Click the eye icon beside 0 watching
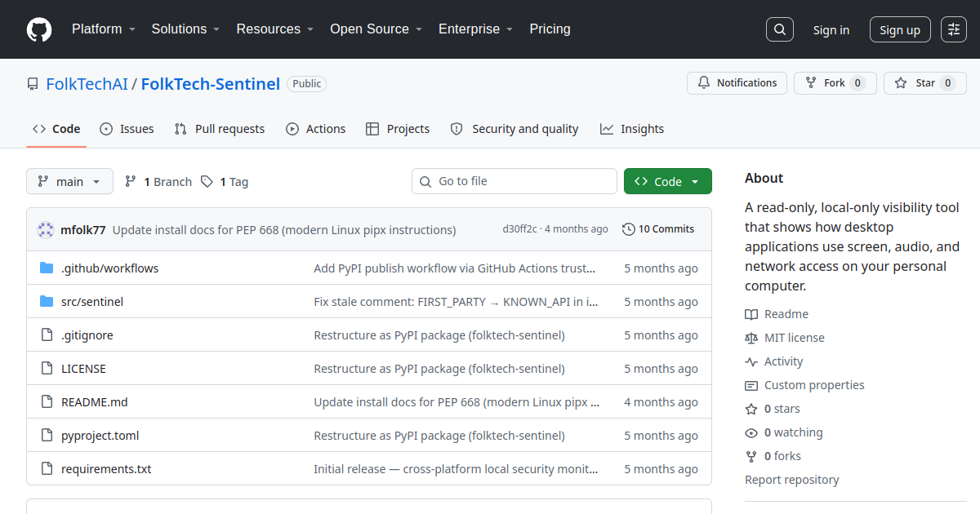 click(x=751, y=432)
